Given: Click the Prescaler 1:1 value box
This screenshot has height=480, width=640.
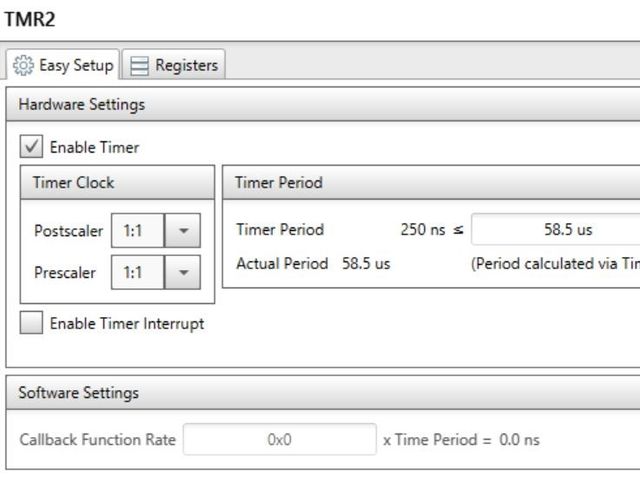Looking at the screenshot, I should 137,272.
